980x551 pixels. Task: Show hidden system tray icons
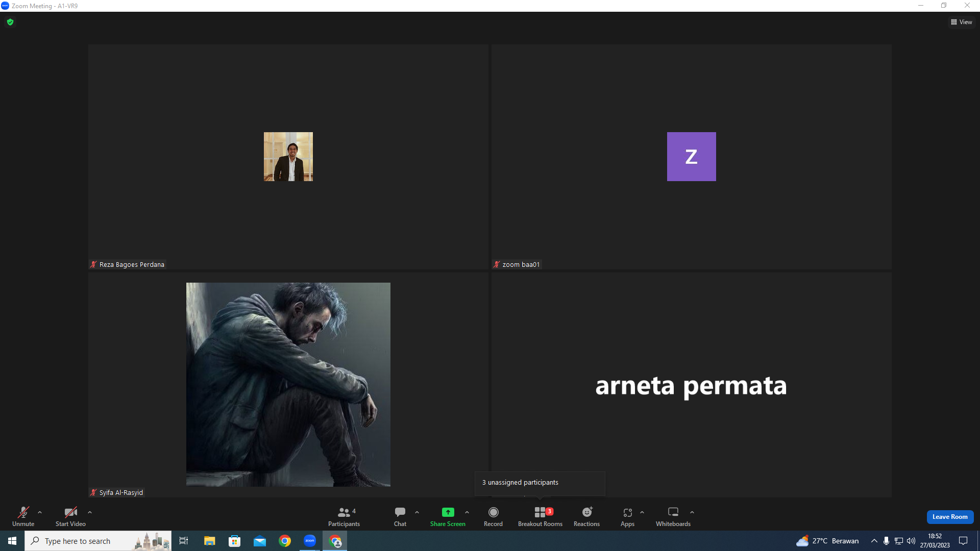point(874,541)
